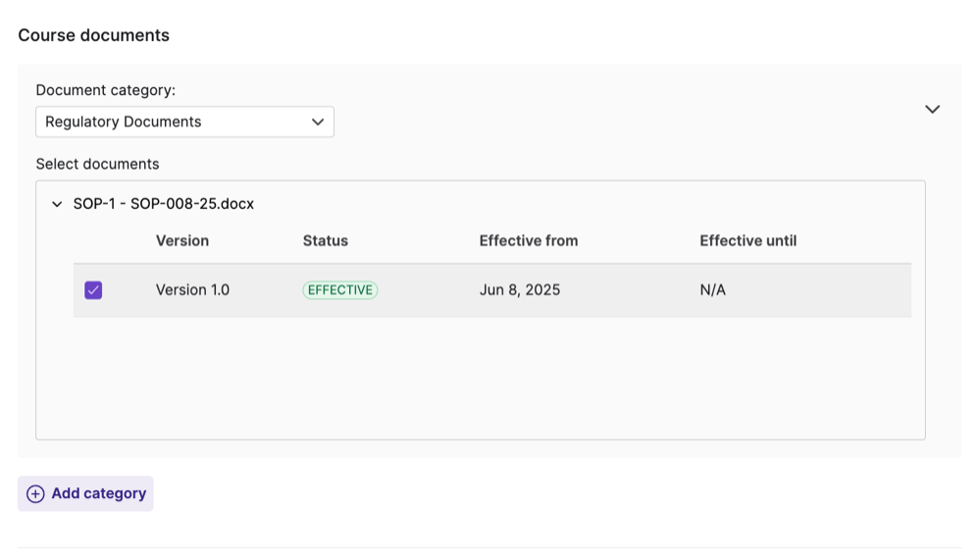This screenshot has width=980, height=560.
Task: Click the green EFFECTIVE status badge
Action: (339, 290)
